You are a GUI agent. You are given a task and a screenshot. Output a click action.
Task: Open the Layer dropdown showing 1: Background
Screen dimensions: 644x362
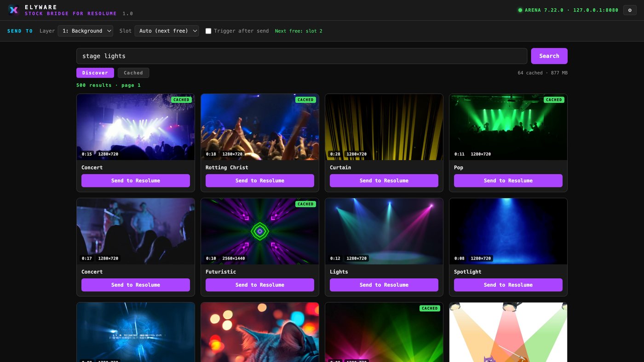click(86, 31)
